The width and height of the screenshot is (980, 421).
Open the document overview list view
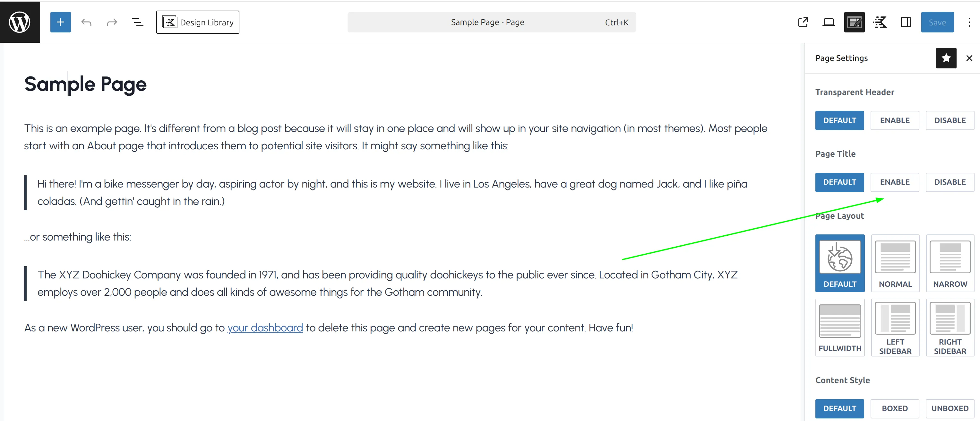137,22
